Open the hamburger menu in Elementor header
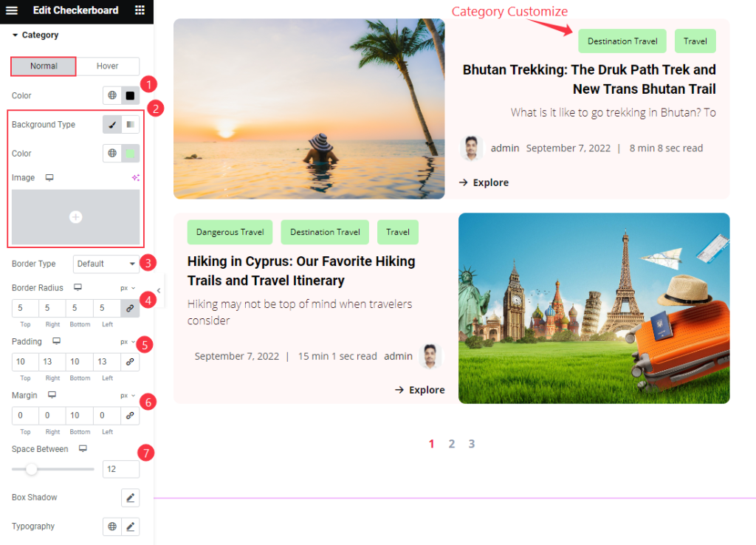The image size is (756, 545). click(12, 10)
